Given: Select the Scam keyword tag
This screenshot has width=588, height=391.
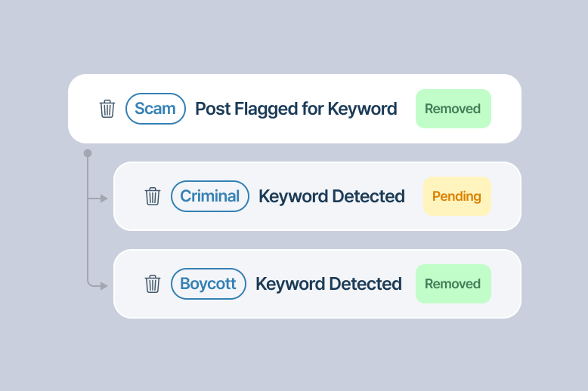Looking at the screenshot, I should pos(156,109).
